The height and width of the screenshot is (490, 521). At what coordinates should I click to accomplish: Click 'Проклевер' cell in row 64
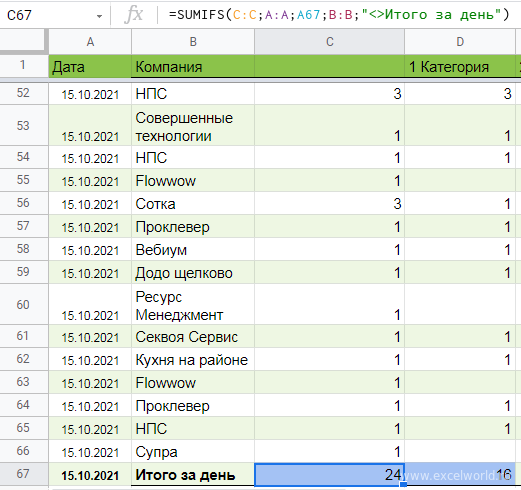(193, 405)
